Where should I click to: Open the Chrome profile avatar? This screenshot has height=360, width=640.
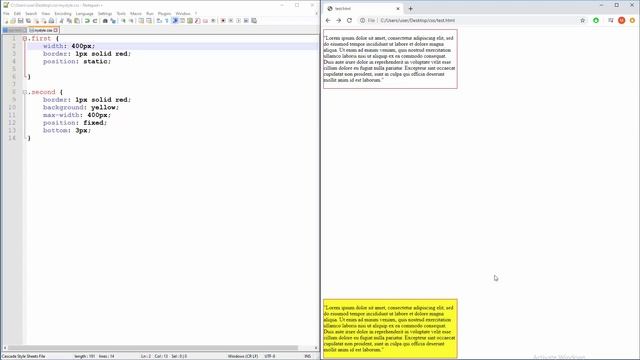point(622,20)
